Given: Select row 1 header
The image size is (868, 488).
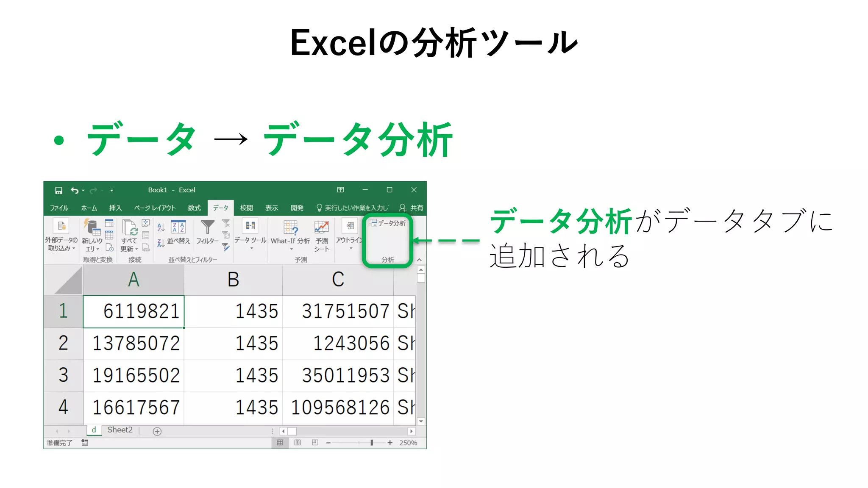Looking at the screenshot, I should click(63, 311).
